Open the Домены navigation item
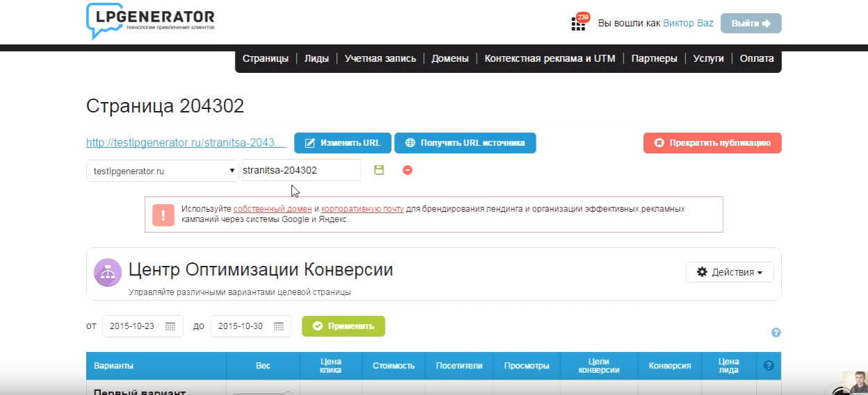 click(x=450, y=58)
